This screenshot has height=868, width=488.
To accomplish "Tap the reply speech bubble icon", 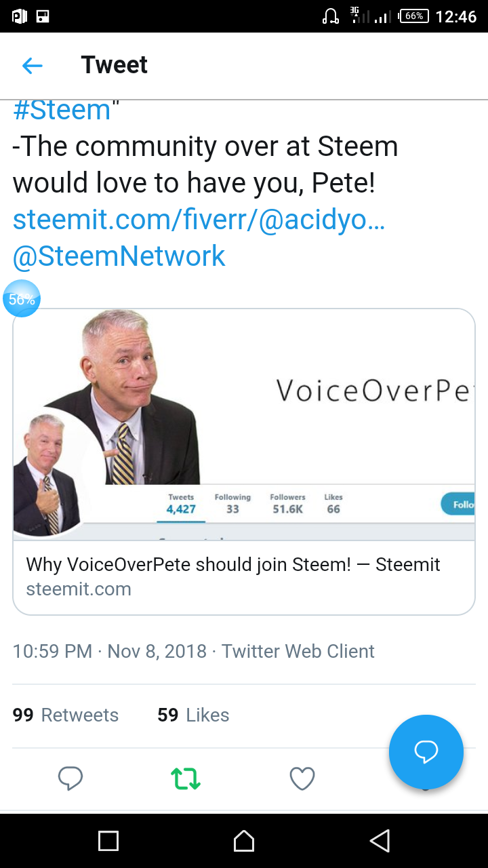I will (70, 778).
